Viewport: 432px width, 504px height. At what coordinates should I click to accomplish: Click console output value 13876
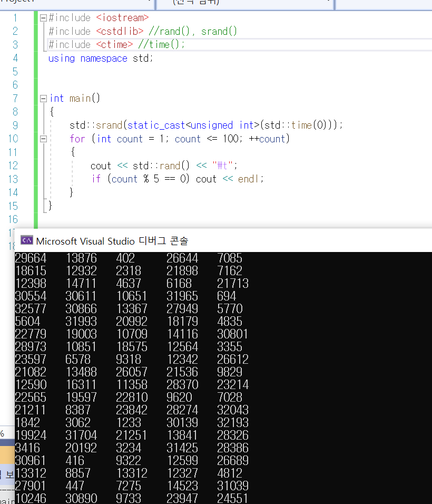(81, 258)
